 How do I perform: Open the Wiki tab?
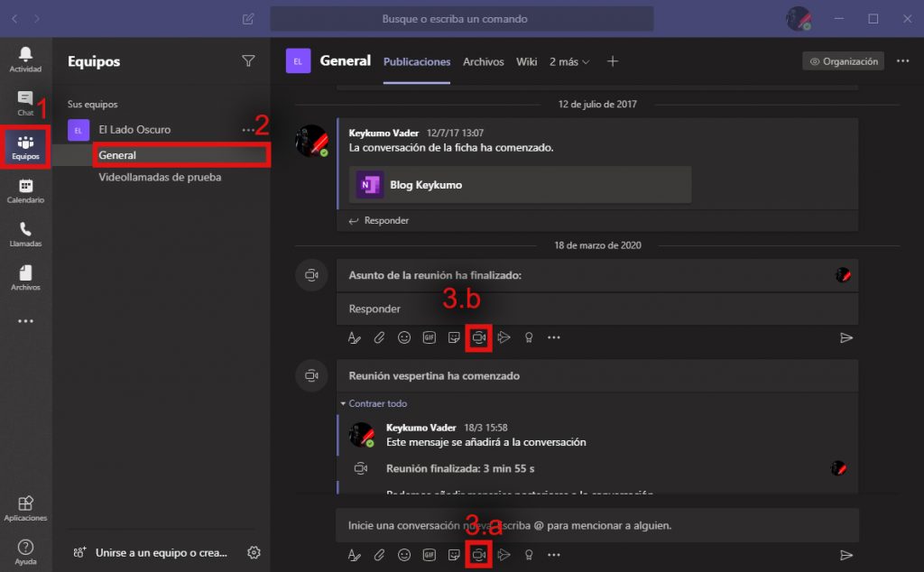527,61
